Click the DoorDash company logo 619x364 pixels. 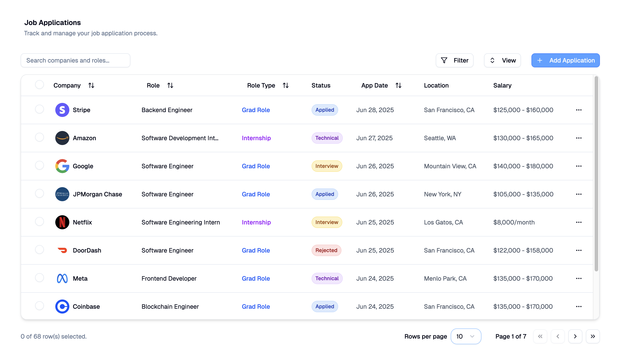(x=62, y=250)
